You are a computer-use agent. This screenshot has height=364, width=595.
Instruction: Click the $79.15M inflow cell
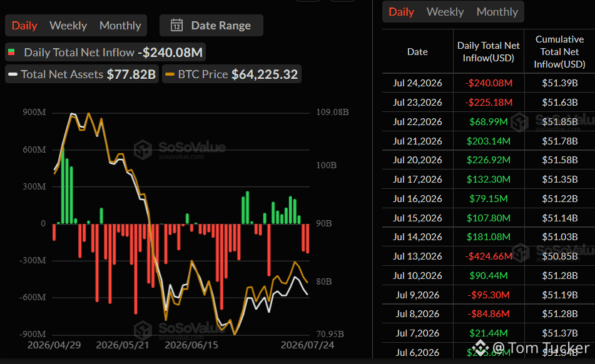coord(489,198)
